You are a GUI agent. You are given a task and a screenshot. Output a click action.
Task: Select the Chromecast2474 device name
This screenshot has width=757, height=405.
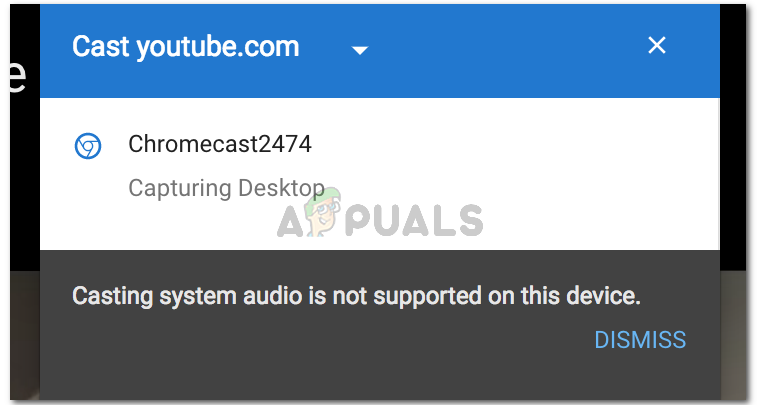click(220, 144)
